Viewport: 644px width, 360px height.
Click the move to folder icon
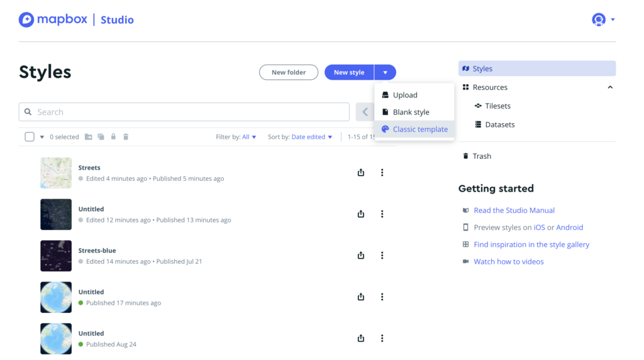88,137
